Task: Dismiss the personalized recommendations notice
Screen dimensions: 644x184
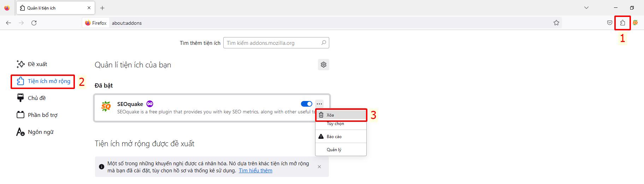Action: pyautogui.click(x=319, y=167)
